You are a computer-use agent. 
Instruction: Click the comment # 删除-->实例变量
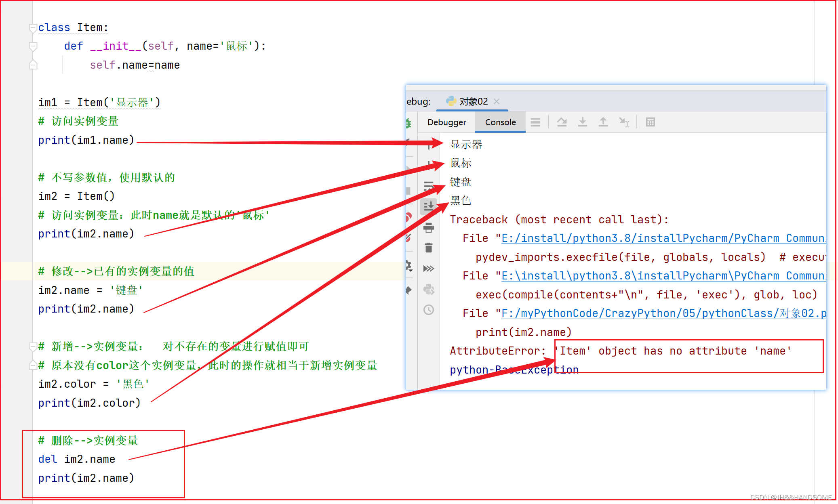click(x=88, y=441)
